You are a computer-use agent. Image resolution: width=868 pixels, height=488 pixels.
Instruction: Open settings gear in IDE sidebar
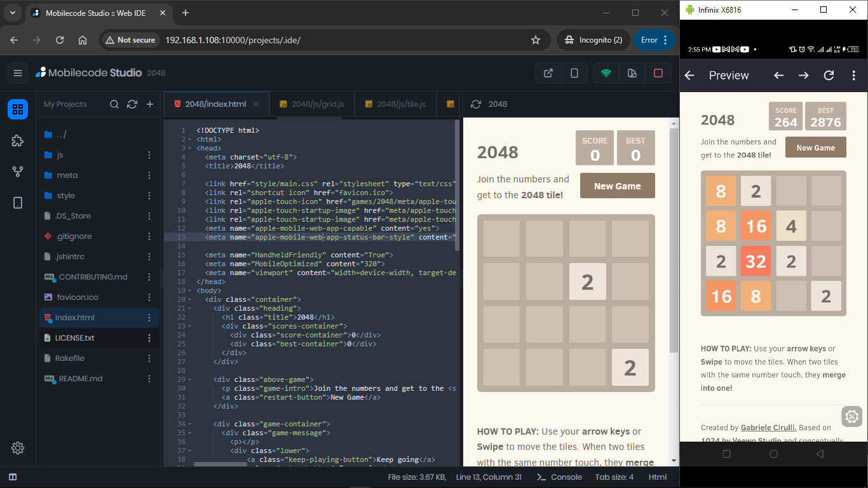coord(18,448)
